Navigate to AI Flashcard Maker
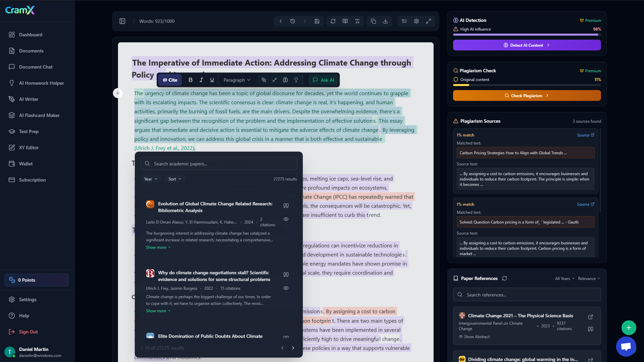644x362 pixels. pyautogui.click(x=39, y=115)
